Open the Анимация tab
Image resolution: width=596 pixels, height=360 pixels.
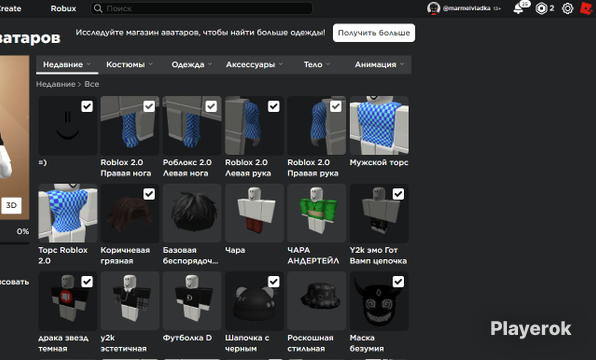379,65
